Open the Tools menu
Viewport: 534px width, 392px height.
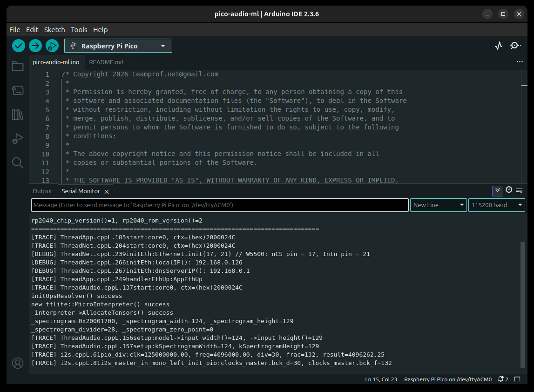point(79,30)
